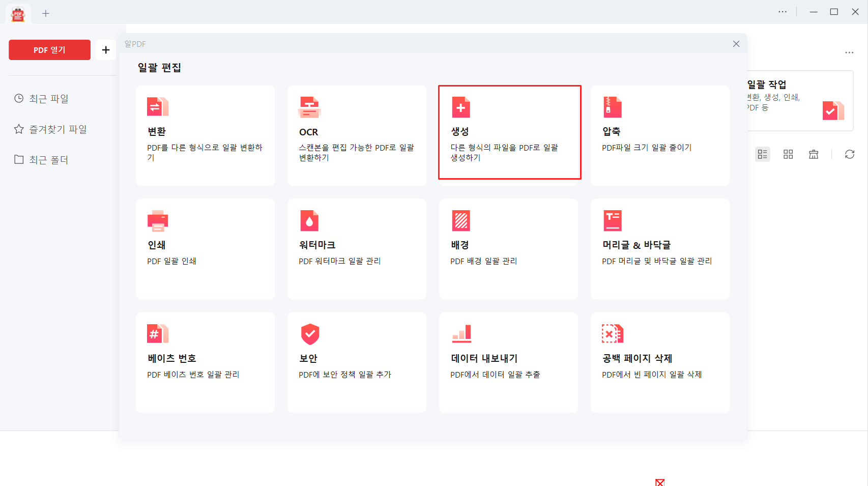This screenshot has width=868, height=486.
Task: Open a new tab with the plus
Action: coord(46,13)
